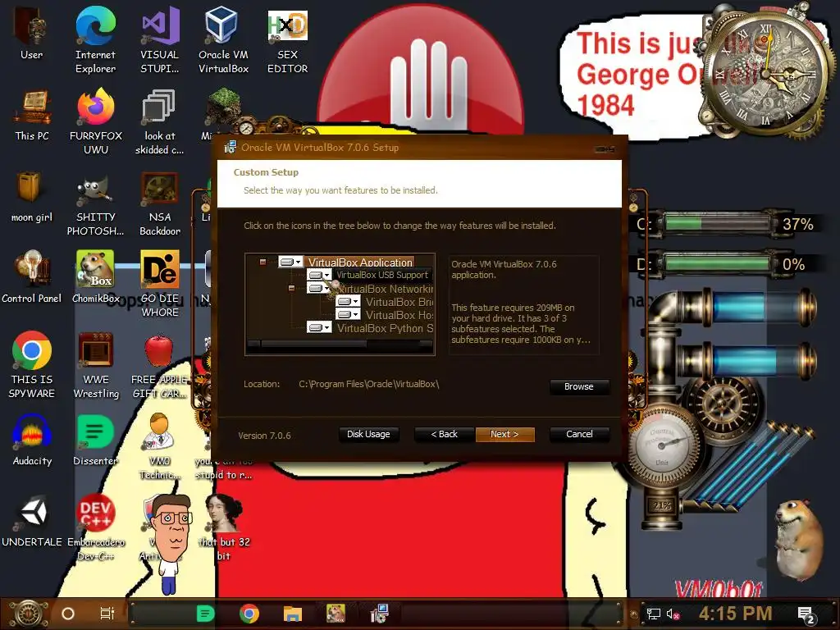The height and width of the screenshot is (630, 840).
Task: Open VirtualBox Bridged feature dropdown
Action: point(348,301)
